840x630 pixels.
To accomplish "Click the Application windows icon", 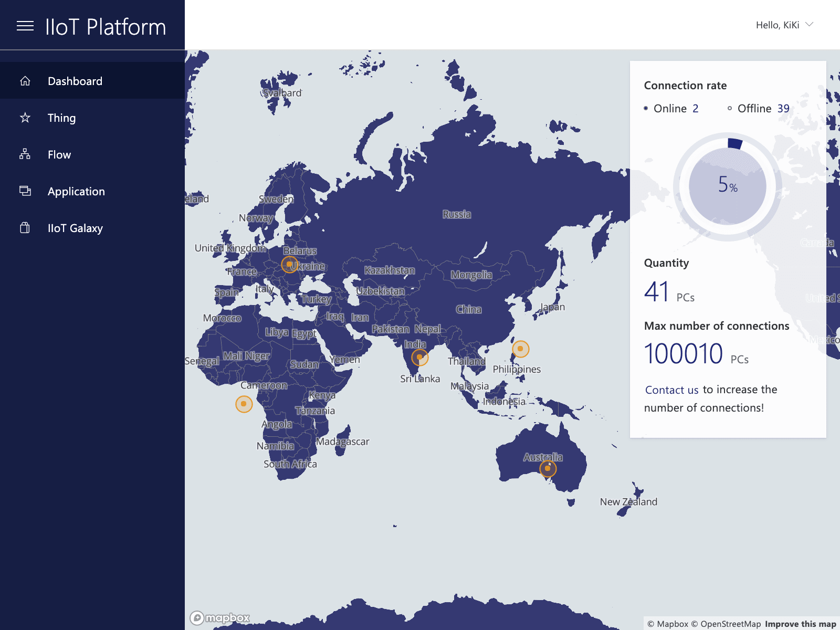I will coord(25,191).
